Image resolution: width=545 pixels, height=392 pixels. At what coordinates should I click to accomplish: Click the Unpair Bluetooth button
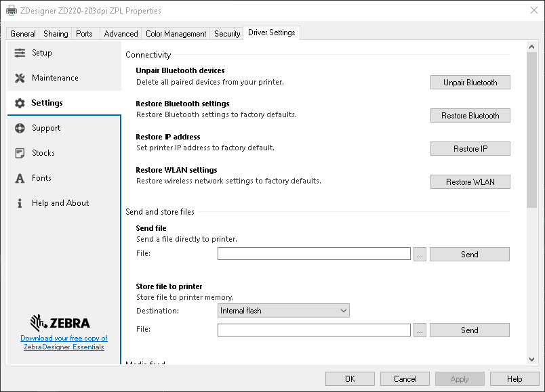(470, 82)
